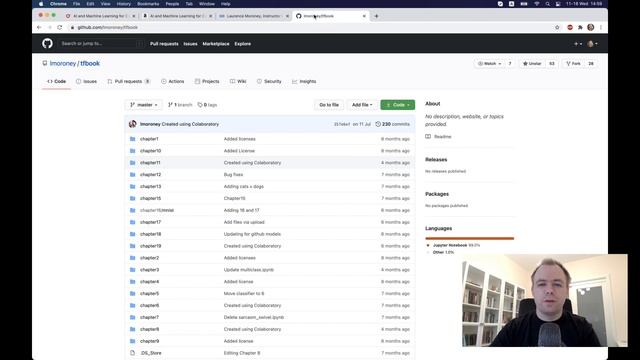Click the branch icon by 1 branch

(170, 105)
